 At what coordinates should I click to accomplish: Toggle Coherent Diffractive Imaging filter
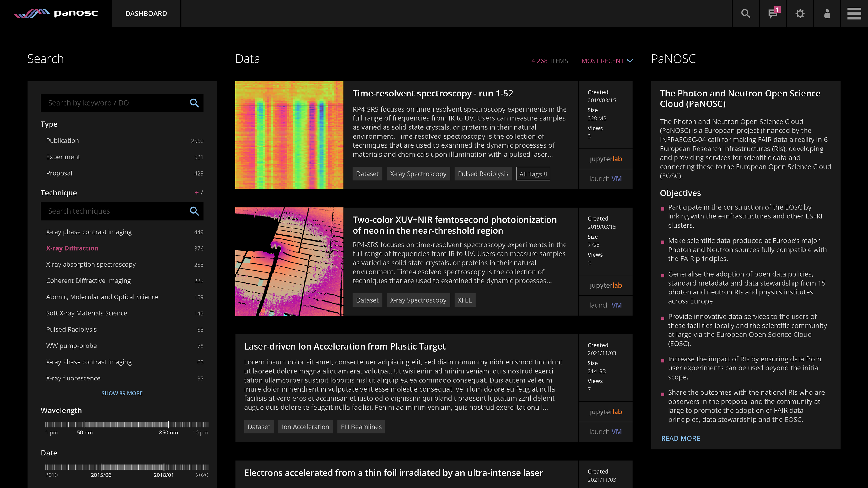125,281
